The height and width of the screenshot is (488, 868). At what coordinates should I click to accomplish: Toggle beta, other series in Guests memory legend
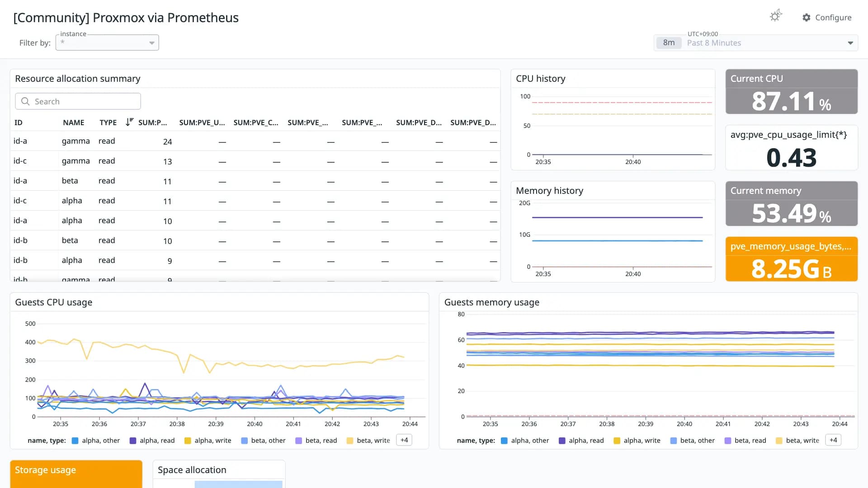[x=693, y=441]
